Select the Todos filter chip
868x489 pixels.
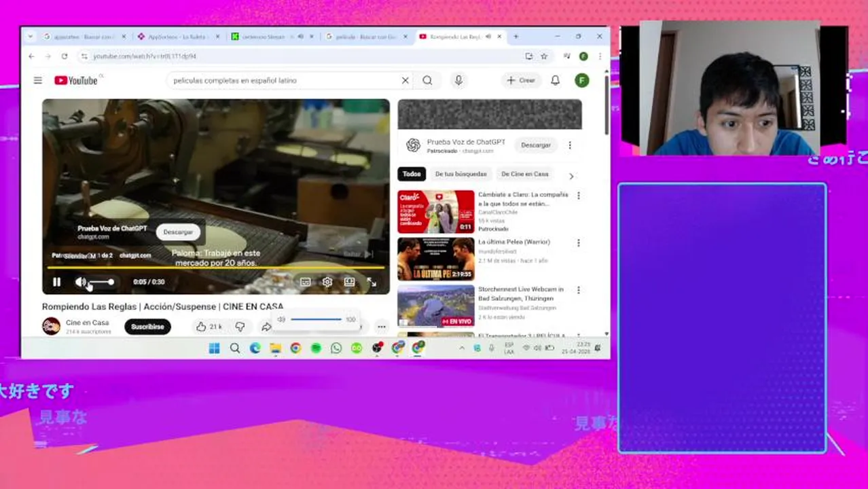point(412,174)
